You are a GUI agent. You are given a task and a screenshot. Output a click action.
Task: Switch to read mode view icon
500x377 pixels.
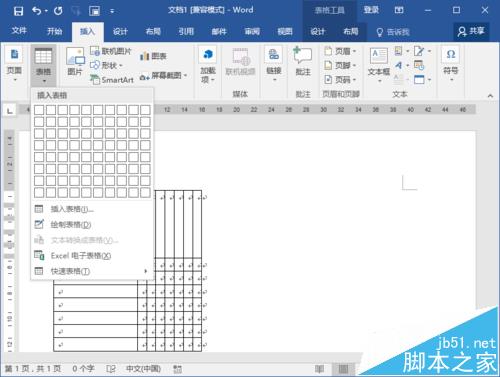click(x=319, y=369)
